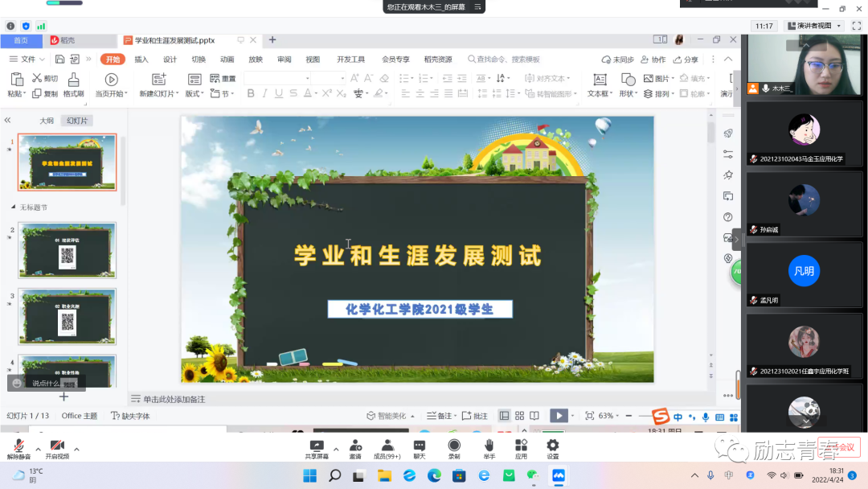Select slide 2 thumbnail in panel
This screenshot has width=868, height=489.
[68, 250]
